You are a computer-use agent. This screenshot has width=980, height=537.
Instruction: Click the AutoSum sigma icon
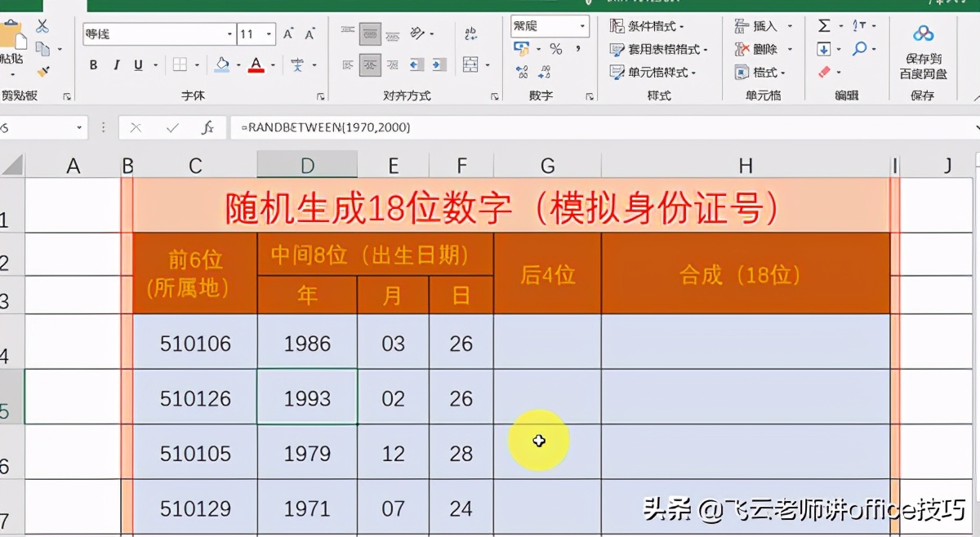click(825, 26)
